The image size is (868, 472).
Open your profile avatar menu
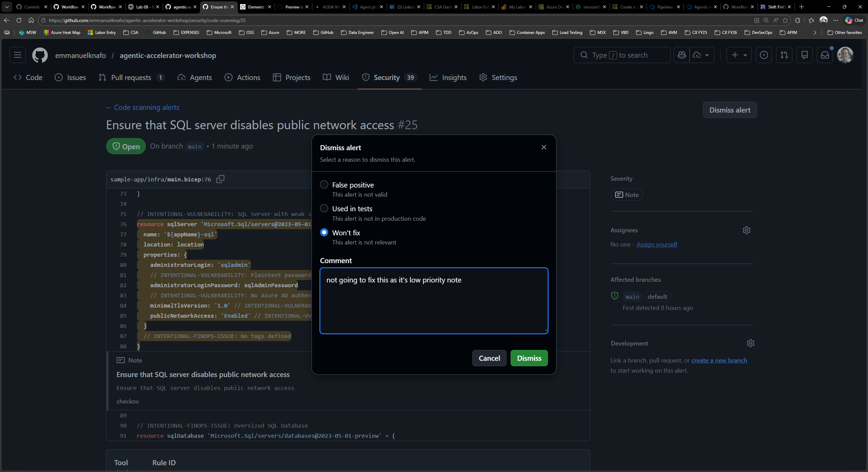point(845,55)
